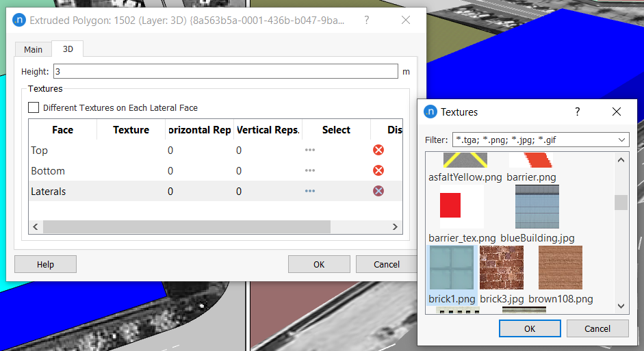This screenshot has width=644, height=351.
Task: Confirm texture selection with OK in Textures dialog
Action: [x=529, y=328]
